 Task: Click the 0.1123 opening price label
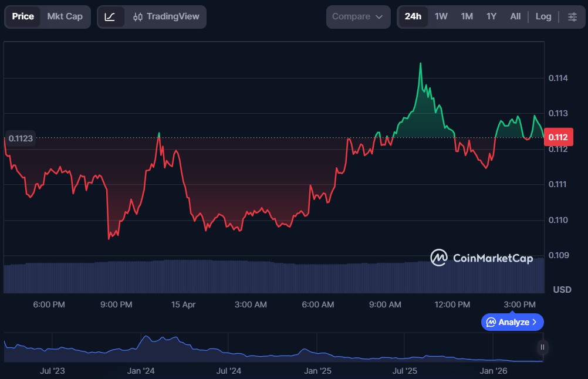[21, 138]
